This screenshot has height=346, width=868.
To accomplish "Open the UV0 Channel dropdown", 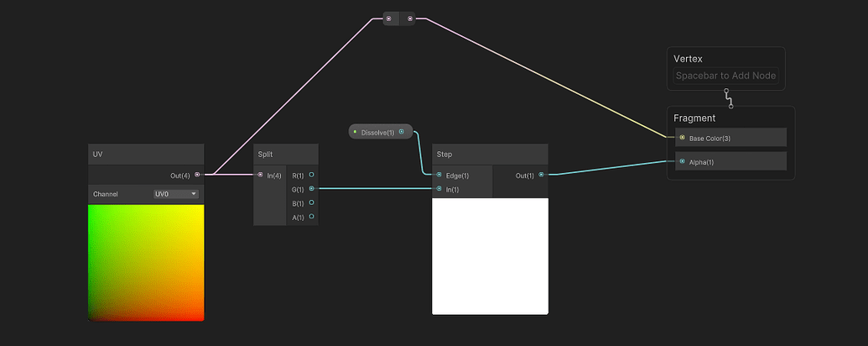I will coord(176,194).
